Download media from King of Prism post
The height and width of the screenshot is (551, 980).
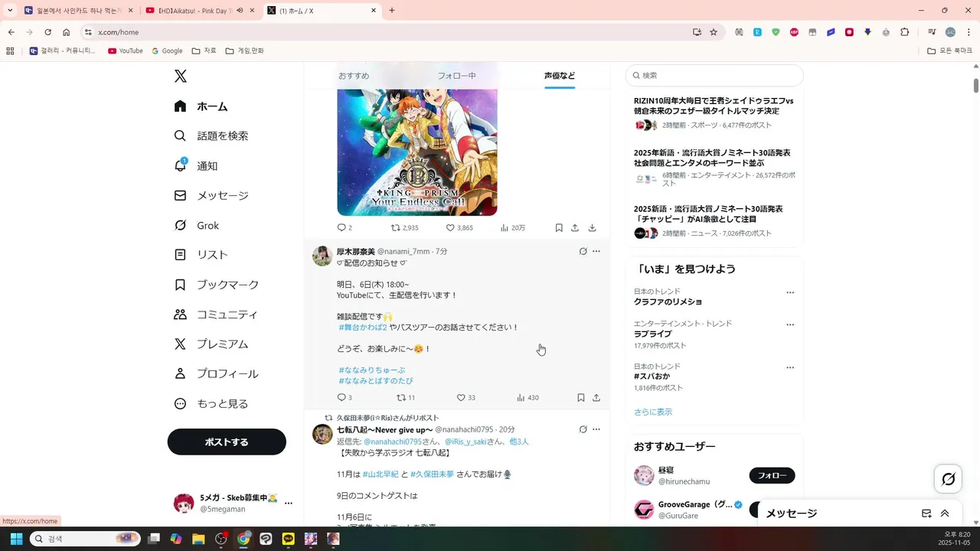592,228
